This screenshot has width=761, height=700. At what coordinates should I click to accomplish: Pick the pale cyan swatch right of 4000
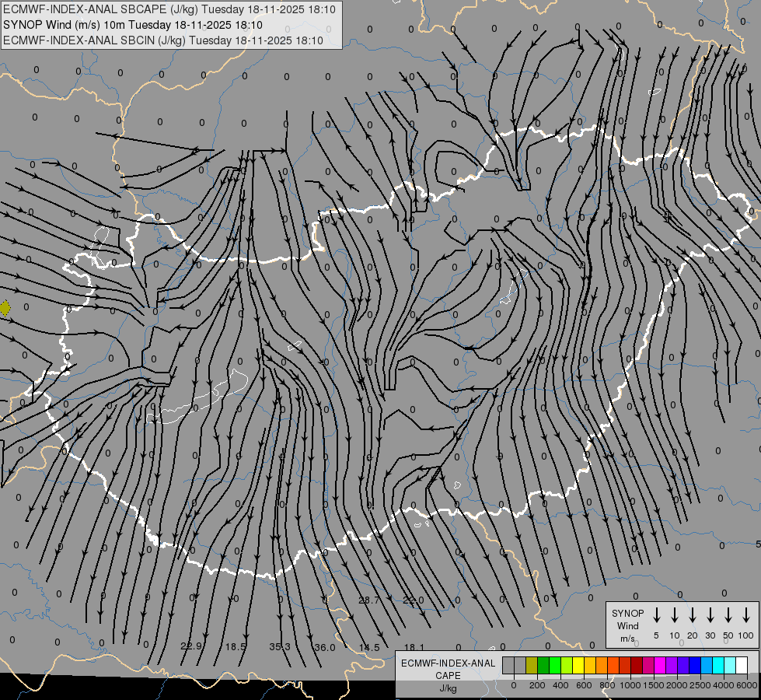[731, 666]
